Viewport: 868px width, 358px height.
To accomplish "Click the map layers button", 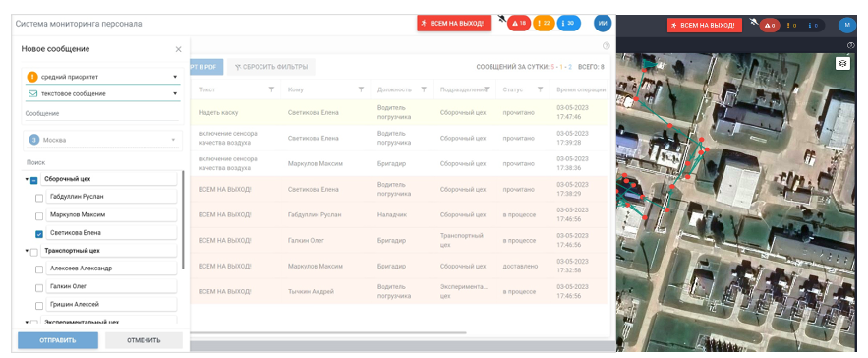I will tap(842, 64).
